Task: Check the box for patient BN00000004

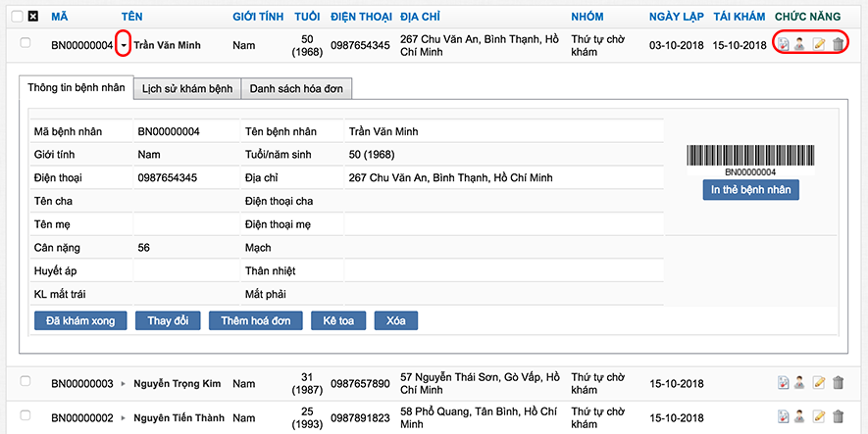Action: pos(26,43)
